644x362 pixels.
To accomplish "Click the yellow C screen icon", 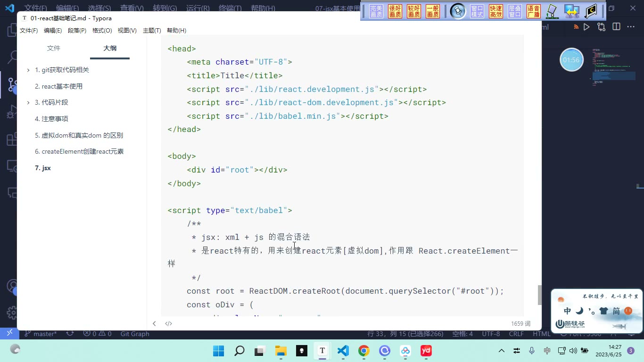I will click(x=591, y=11).
